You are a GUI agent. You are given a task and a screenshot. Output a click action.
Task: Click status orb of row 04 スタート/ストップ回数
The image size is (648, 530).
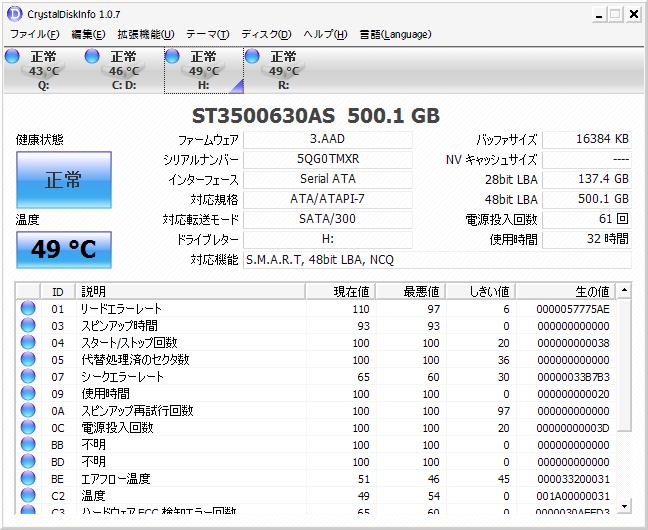(28, 342)
